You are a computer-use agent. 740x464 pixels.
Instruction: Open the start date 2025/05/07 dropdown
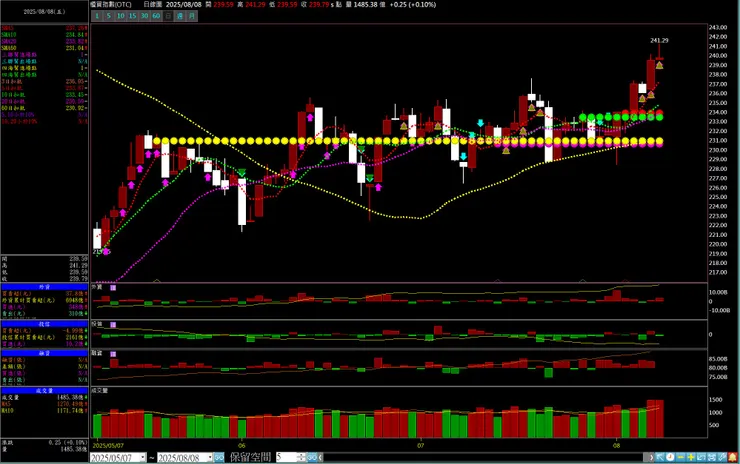pyautogui.click(x=143, y=457)
